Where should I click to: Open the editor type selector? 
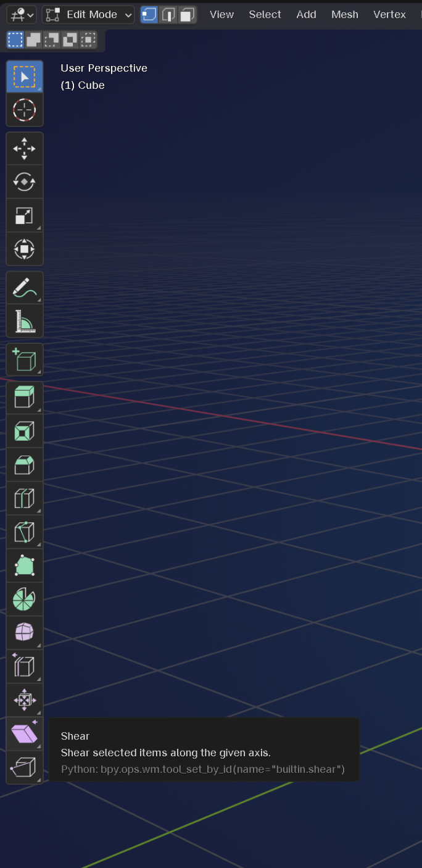pyautogui.click(x=22, y=15)
